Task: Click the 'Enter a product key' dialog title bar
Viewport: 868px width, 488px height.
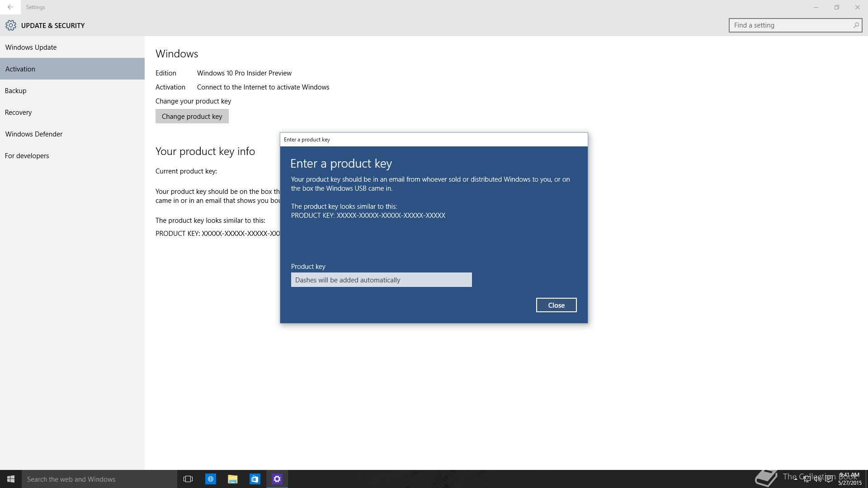Action: 434,140
